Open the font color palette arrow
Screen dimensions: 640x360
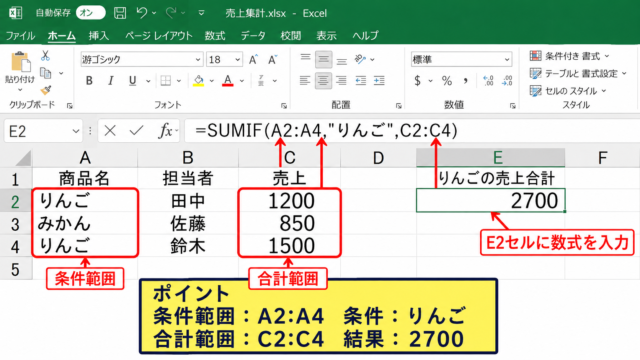coord(242,81)
